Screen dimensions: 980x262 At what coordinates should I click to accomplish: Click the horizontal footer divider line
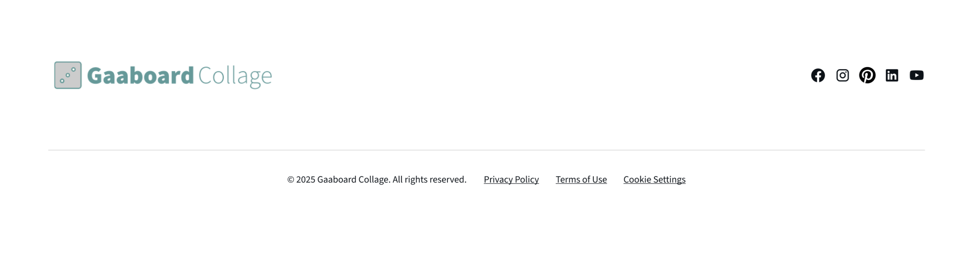tap(486, 150)
